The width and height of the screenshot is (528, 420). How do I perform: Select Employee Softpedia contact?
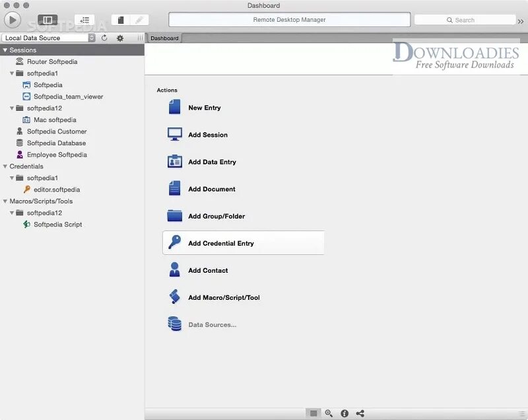click(x=57, y=155)
